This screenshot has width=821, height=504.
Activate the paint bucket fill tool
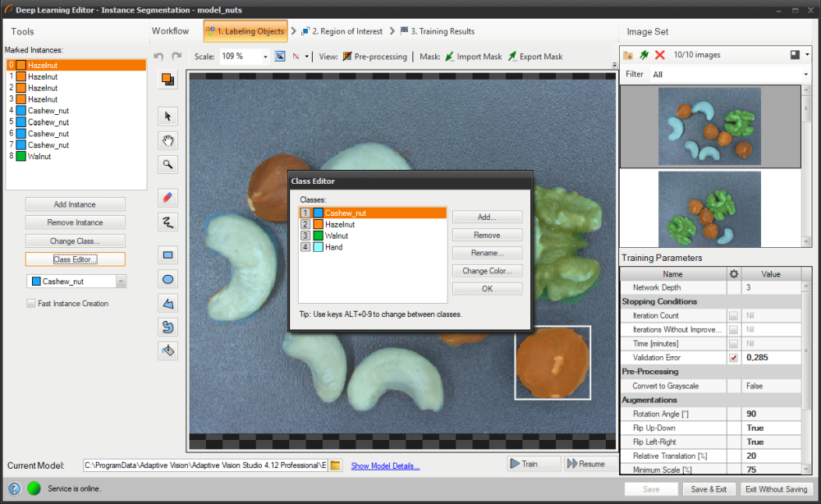[x=167, y=351]
